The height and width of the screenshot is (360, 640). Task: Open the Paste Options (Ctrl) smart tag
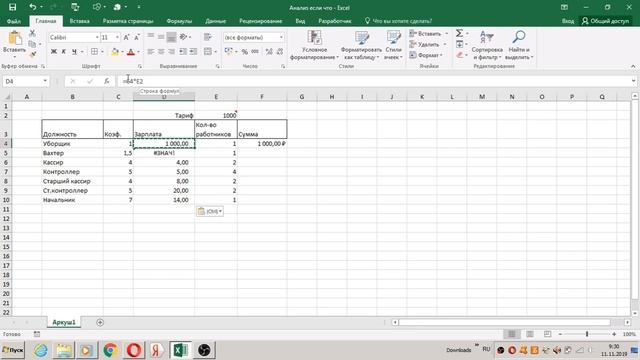[x=210, y=211]
